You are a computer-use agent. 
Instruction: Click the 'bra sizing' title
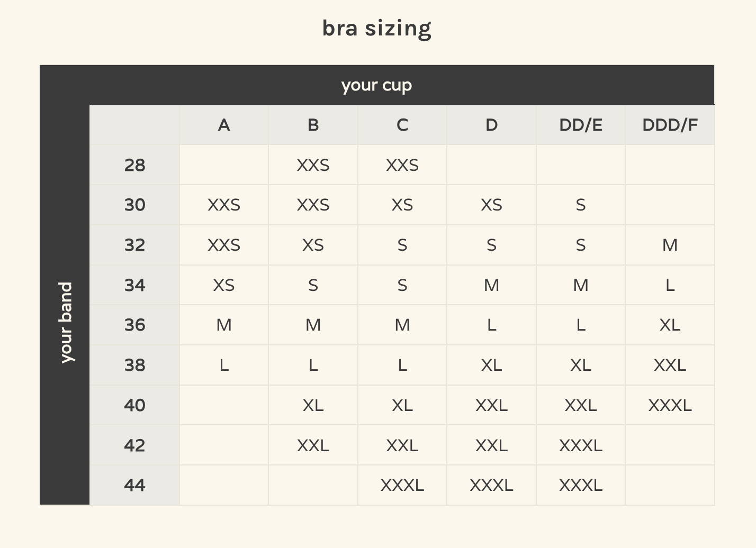click(376, 29)
